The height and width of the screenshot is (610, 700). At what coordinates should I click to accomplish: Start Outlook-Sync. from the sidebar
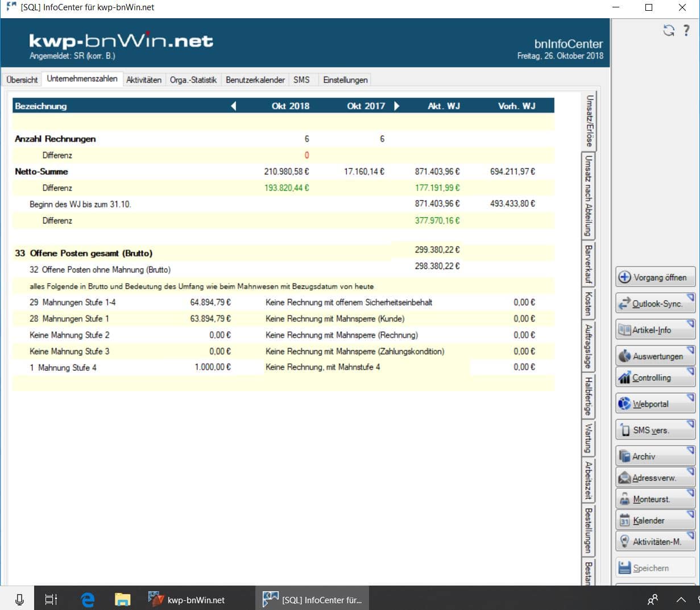(655, 304)
